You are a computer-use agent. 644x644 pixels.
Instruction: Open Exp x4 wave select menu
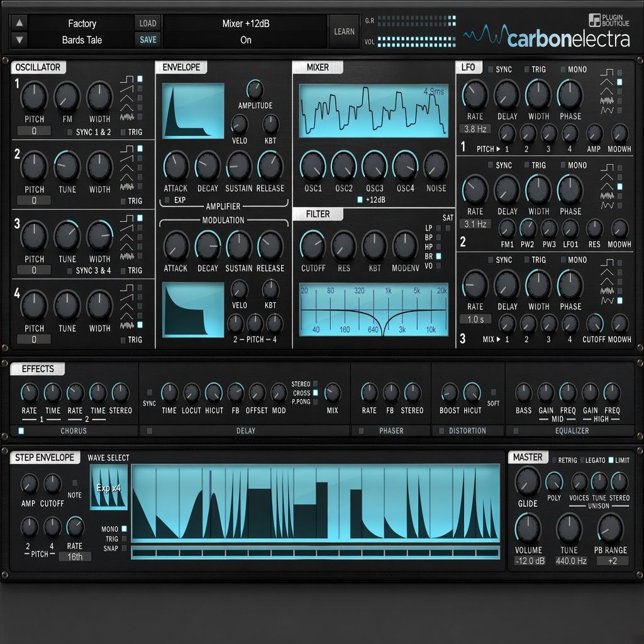click(109, 487)
